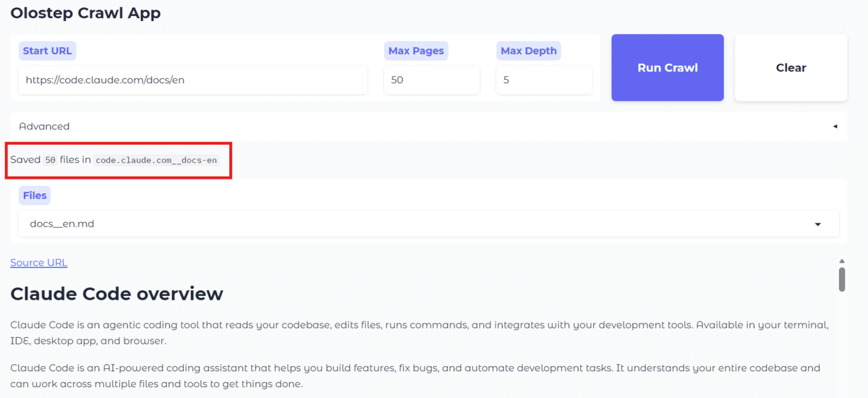Click the Advanced collapse triangle icon
Screen dimensions: 868x398
[x=835, y=126]
